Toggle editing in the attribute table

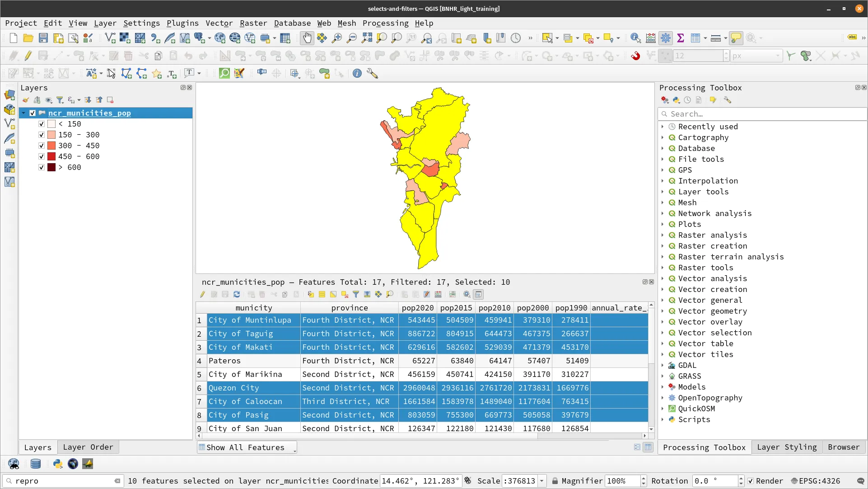[x=202, y=294]
